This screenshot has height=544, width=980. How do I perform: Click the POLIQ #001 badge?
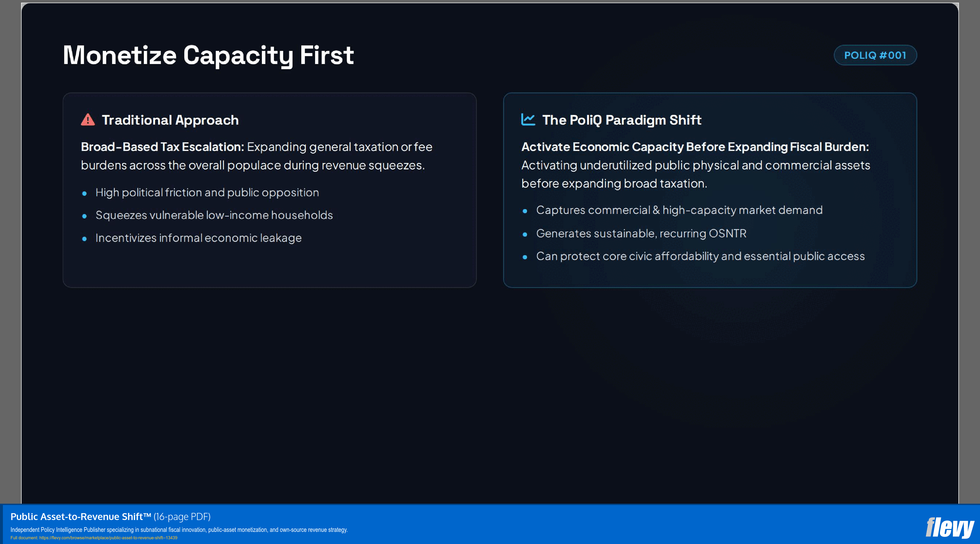(x=875, y=55)
